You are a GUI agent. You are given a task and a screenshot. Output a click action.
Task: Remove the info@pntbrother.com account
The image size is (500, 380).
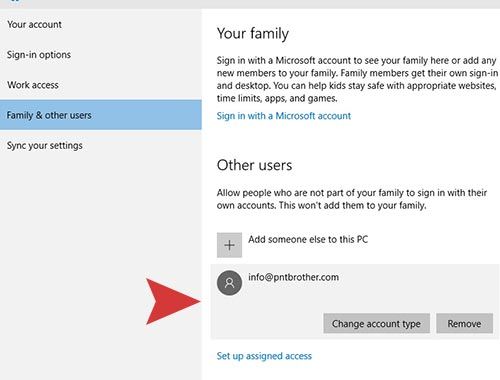pos(464,323)
